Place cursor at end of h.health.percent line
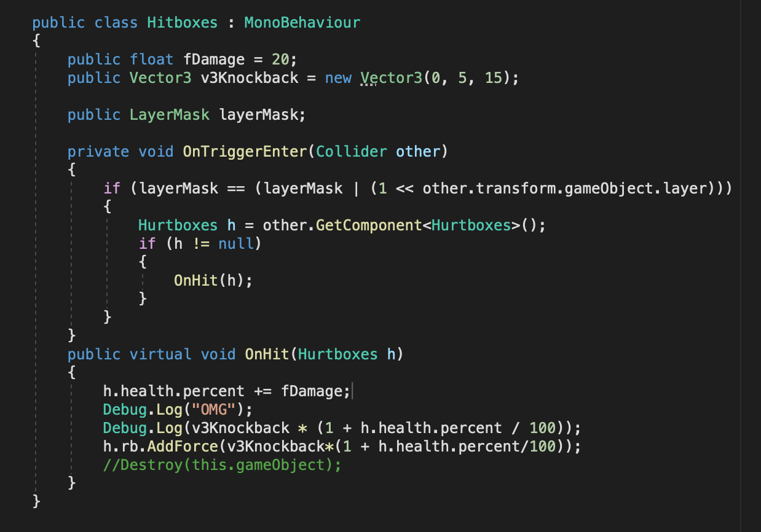 [352, 391]
